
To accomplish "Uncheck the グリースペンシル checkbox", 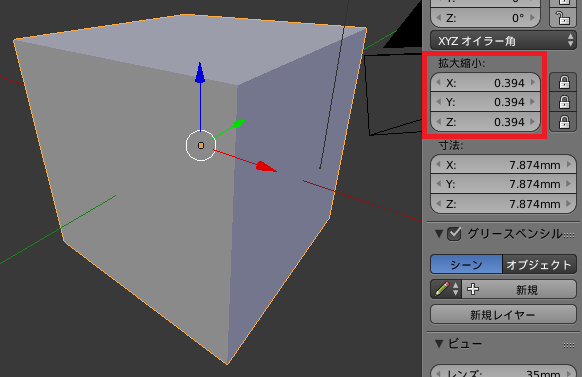I will tap(454, 234).
